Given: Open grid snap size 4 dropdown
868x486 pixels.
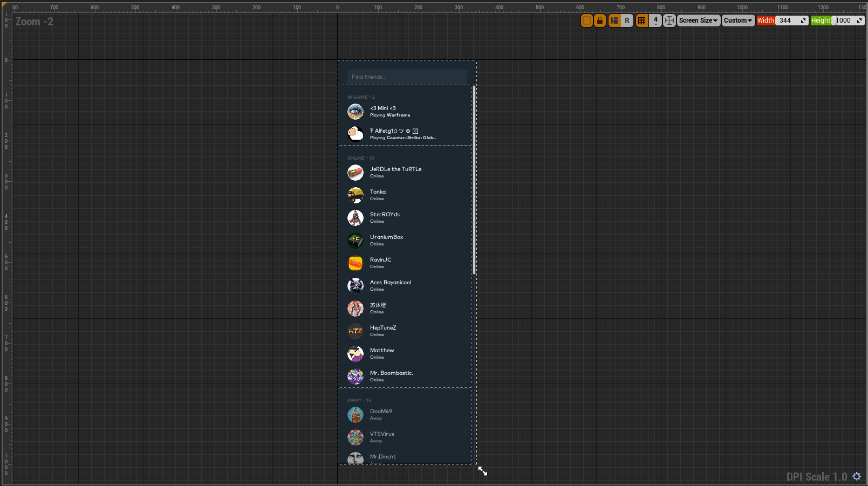Looking at the screenshot, I should (x=655, y=20).
